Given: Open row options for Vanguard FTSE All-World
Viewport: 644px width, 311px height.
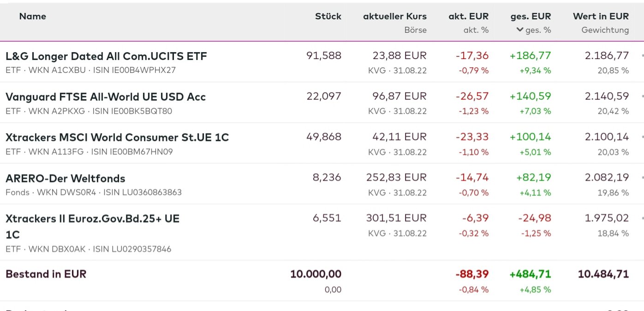Looking at the screenshot, I should pos(642,96).
